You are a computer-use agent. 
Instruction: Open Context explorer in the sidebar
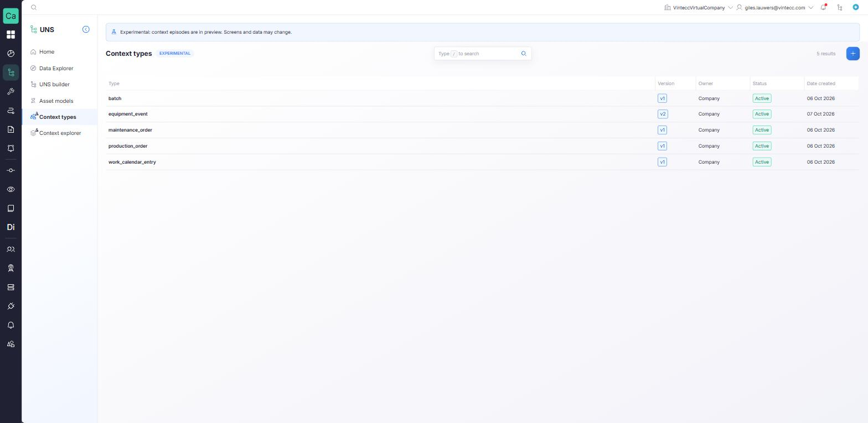[x=60, y=133]
